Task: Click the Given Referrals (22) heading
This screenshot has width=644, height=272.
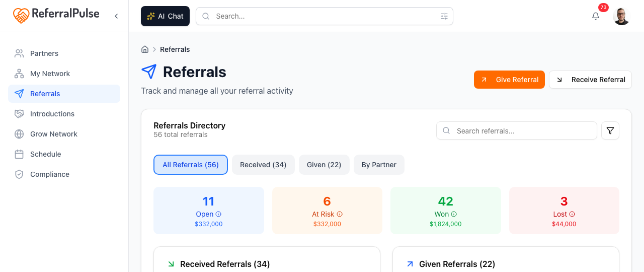Action: point(457,264)
